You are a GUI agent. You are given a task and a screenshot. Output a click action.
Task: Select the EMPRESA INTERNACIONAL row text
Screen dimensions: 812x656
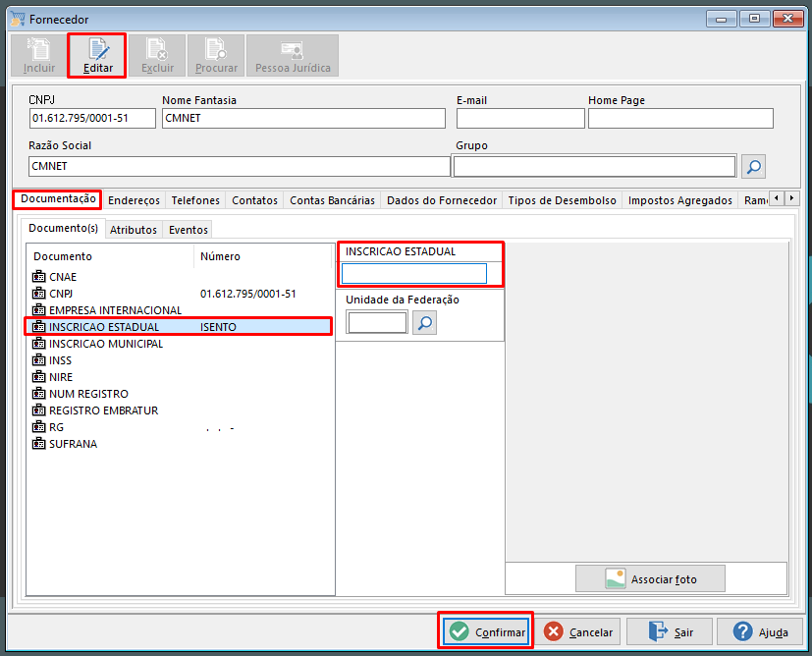click(x=115, y=310)
